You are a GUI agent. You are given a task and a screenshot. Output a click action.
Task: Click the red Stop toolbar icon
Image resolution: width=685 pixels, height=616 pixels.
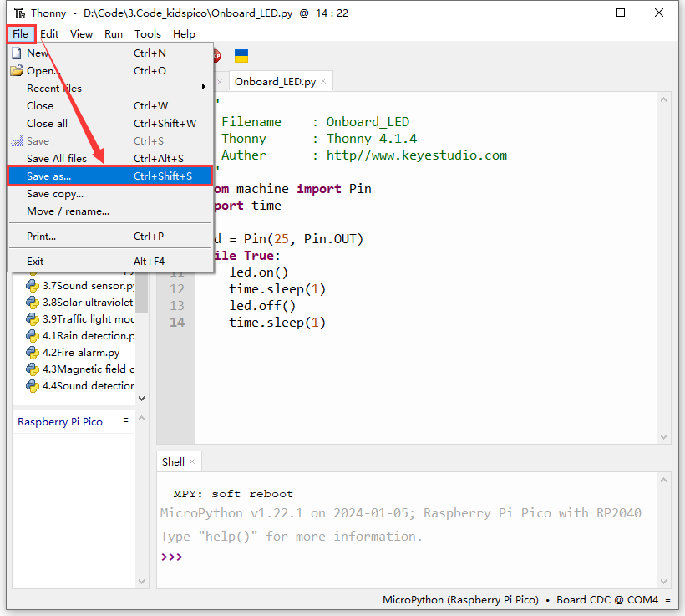(217, 56)
